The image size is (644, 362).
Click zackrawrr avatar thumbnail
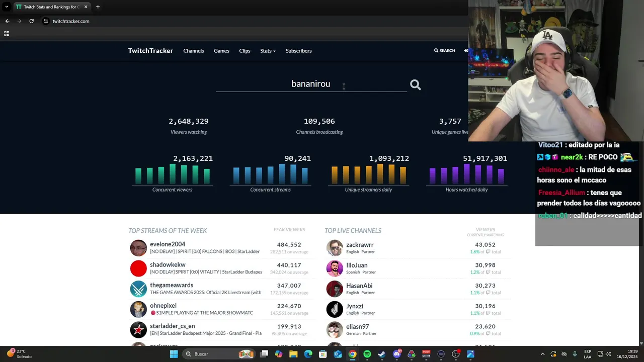(x=335, y=248)
